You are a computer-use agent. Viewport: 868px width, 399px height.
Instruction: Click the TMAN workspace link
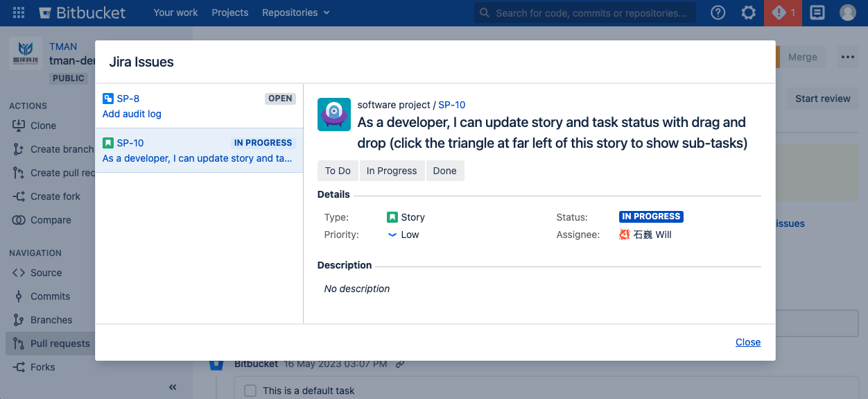pos(63,46)
